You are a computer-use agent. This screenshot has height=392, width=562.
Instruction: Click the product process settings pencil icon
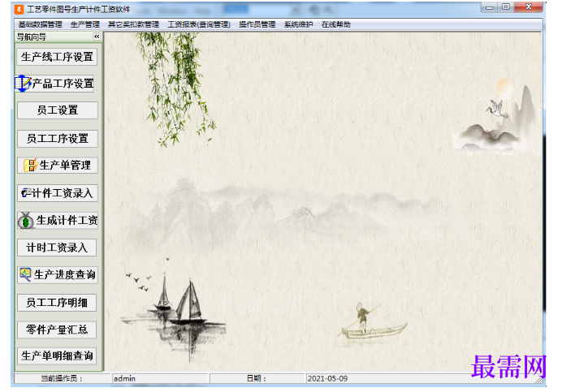pyautogui.click(x=23, y=83)
